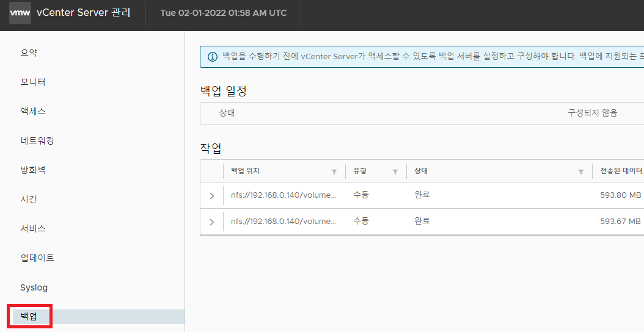
Task: Select 네트워킹 in the sidebar
Action: pyautogui.click(x=37, y=141)
